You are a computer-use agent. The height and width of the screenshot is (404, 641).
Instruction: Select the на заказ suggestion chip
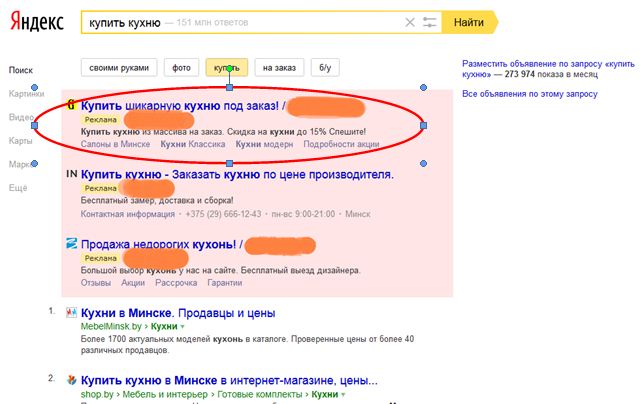[279, 67]
